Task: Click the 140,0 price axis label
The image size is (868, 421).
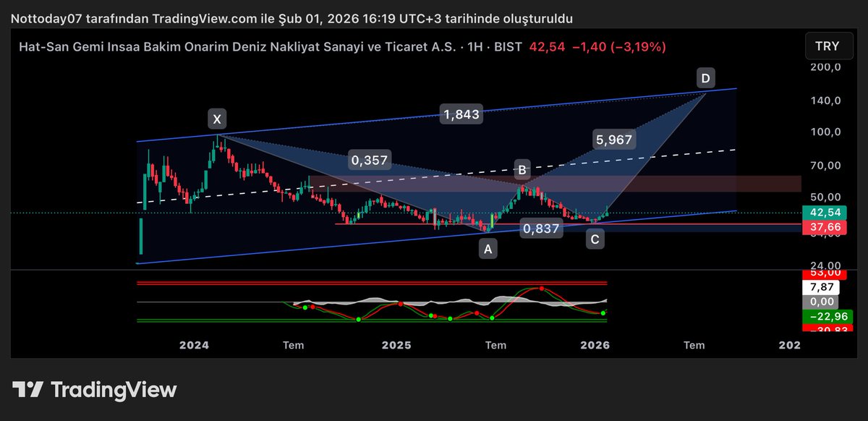Action: 825,101
